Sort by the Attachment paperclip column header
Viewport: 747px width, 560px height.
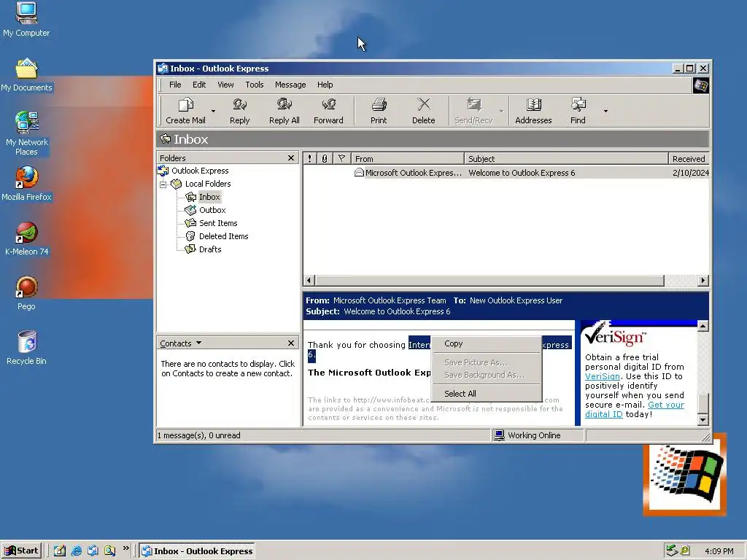(325, 158)
